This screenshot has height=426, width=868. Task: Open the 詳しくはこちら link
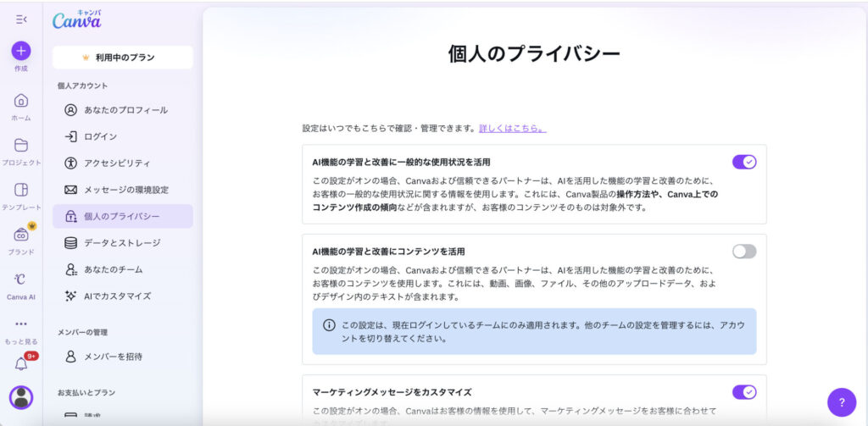512,129
